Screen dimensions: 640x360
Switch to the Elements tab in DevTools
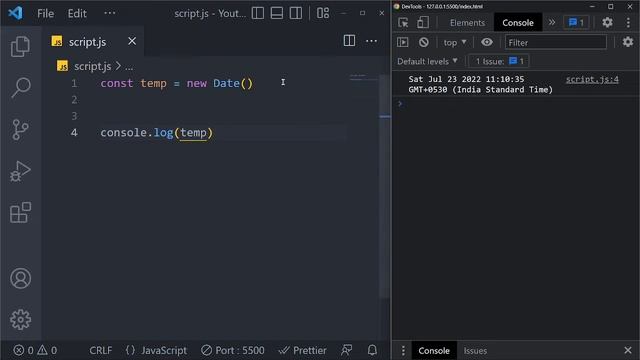[x=467, y=22]
